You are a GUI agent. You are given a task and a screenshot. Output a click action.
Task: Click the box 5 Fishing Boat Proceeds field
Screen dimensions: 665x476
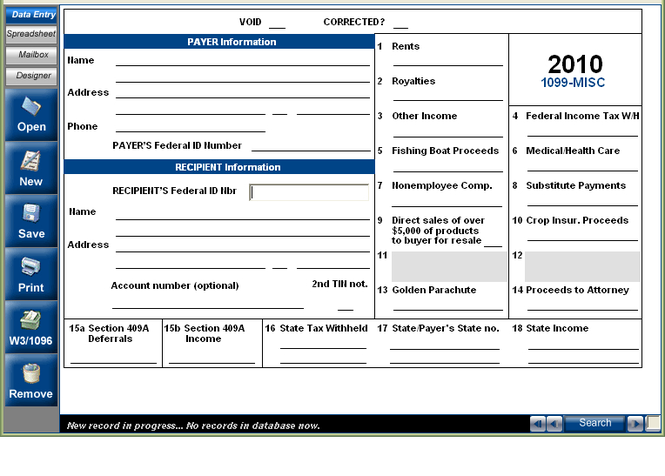click(x=448, y=167)
